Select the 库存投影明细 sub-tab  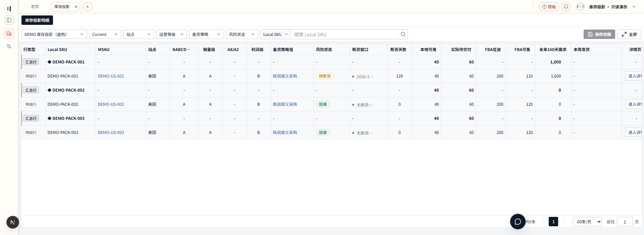click(x=37, y=20)
